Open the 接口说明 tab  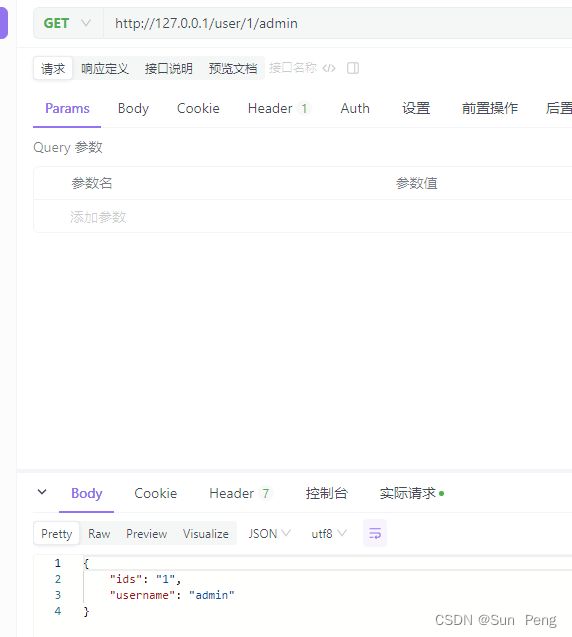click(169, 68)
